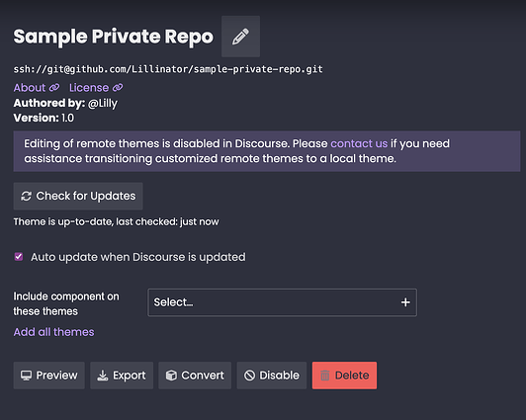
Task: Click Check for Updates button
Action: pyautogui.click(x=78, y=196)
